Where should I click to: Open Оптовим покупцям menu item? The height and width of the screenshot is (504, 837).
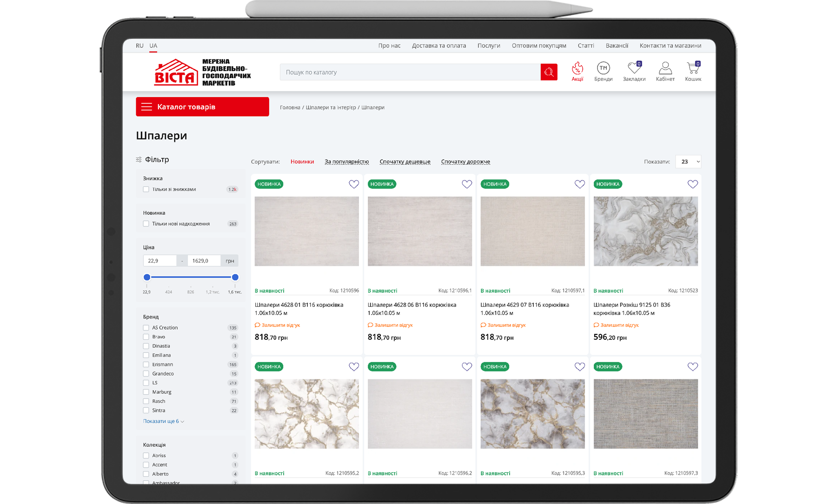pos(539,46)
